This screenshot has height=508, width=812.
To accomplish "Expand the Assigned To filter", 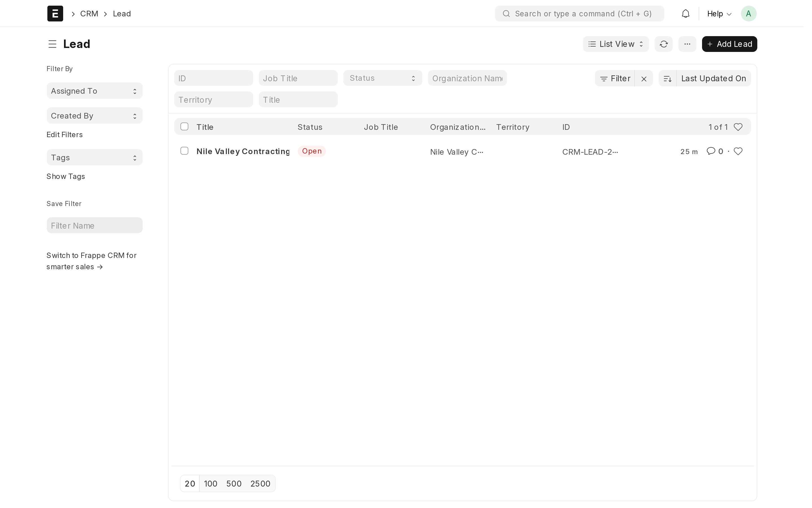I will click(95, 91).
